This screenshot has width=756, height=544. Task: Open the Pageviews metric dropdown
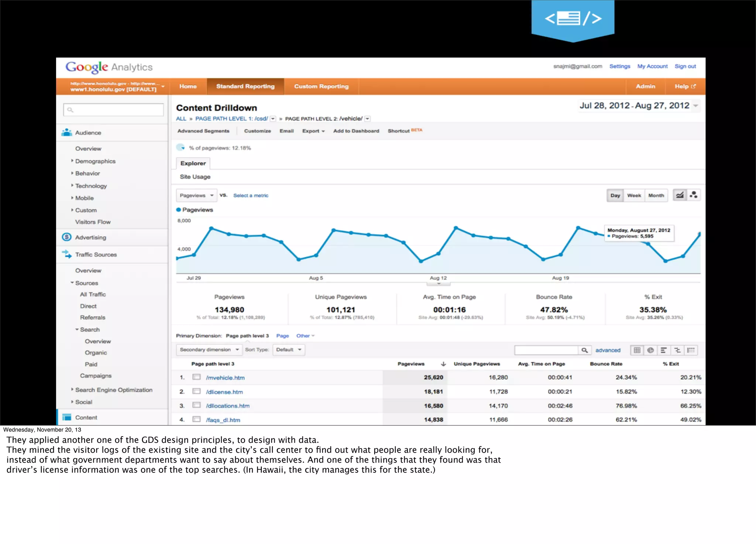click(x=196, y=195)
